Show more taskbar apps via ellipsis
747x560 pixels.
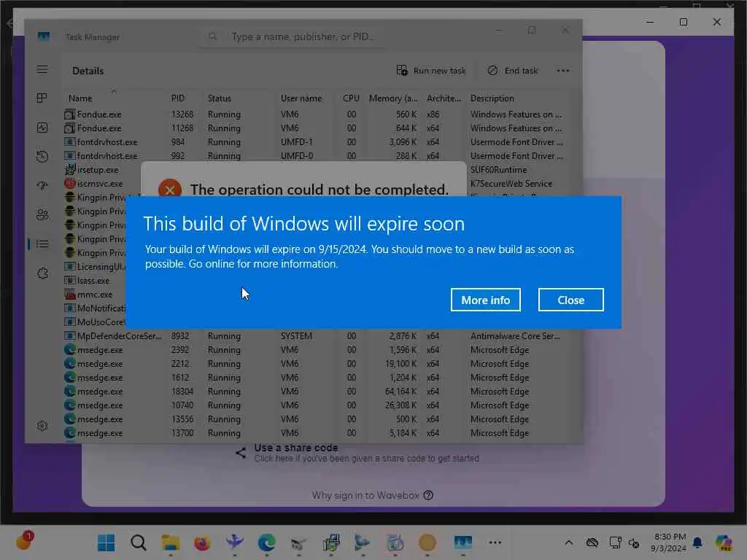(495, 542)
